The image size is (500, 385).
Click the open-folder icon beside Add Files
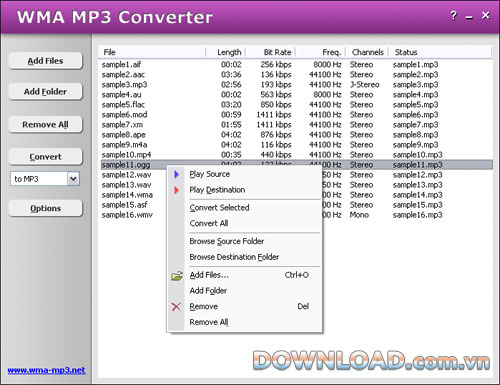[177, 275]
